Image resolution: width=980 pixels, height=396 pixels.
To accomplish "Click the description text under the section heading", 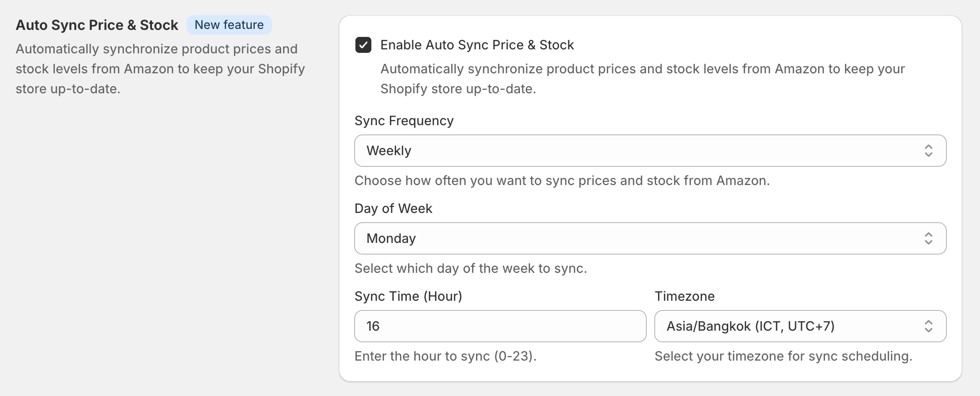I will pos(160,69).
